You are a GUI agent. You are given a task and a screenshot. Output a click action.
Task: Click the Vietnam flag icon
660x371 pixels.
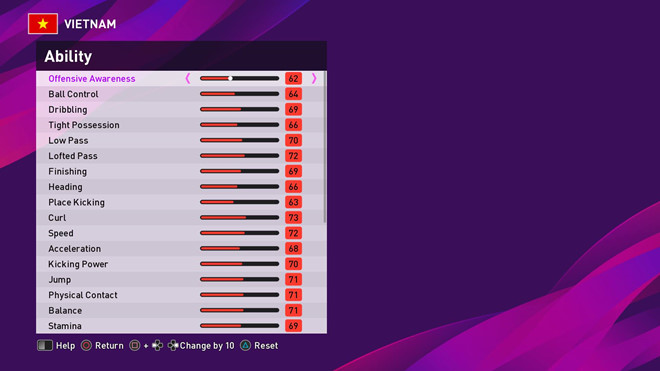coord(43,24)
